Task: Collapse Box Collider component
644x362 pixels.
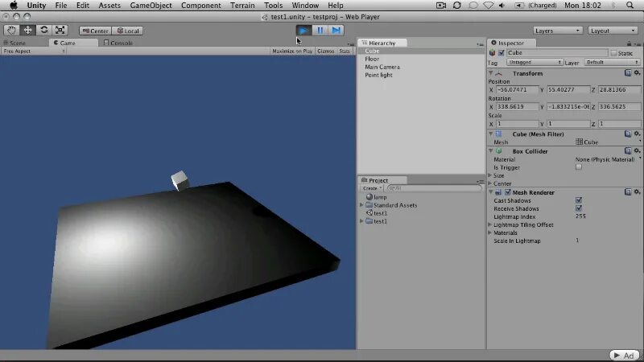Action: pyautogui.click(x=491, y=151)
